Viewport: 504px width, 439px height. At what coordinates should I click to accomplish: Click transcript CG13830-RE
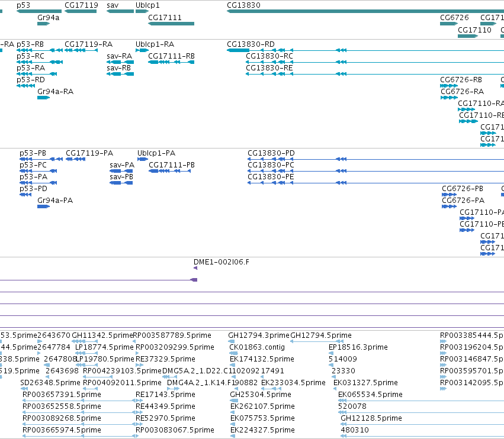pyautogui.click(x=269, y=68)
